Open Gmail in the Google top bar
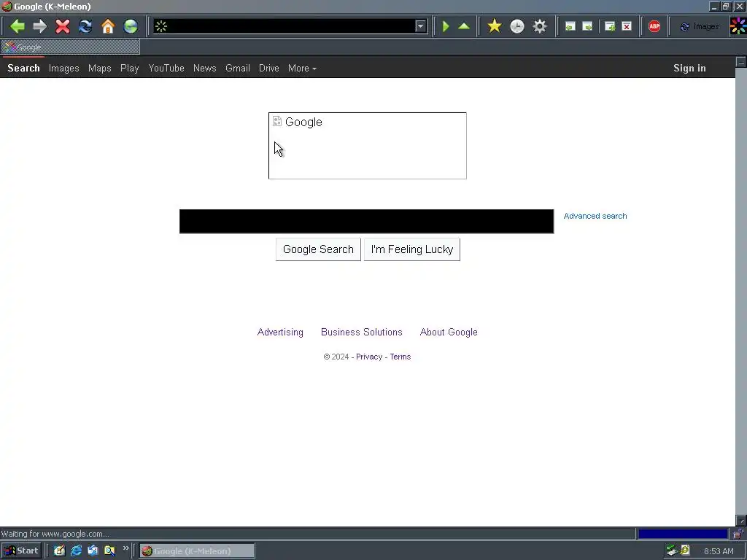Viewport: 747px width, 560px height. click(238, 68)
